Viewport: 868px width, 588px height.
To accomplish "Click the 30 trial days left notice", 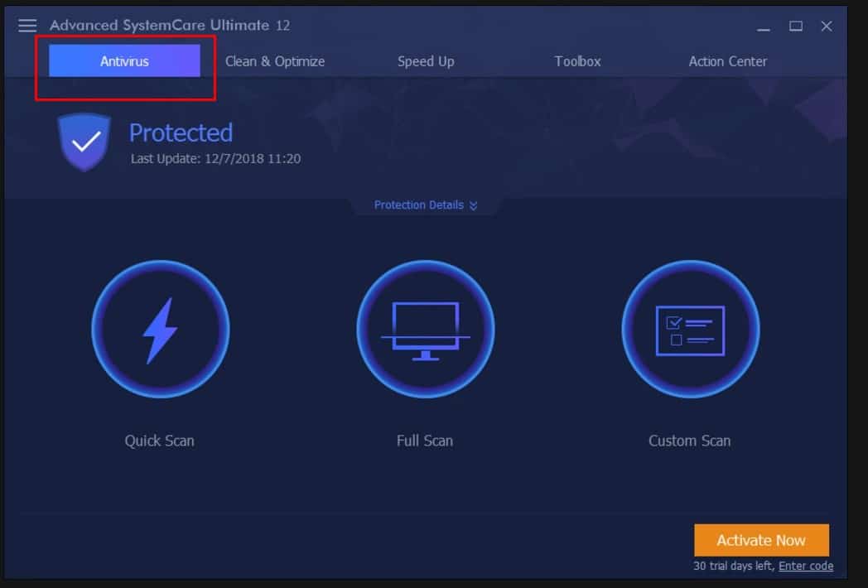I will click(x=733, y=566).
